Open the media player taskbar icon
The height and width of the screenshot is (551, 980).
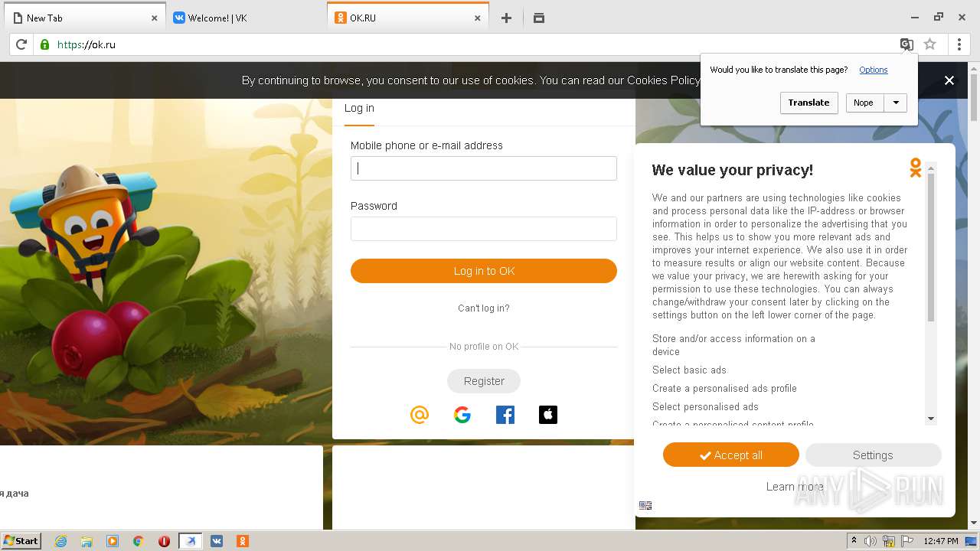(x=113, y=541)
